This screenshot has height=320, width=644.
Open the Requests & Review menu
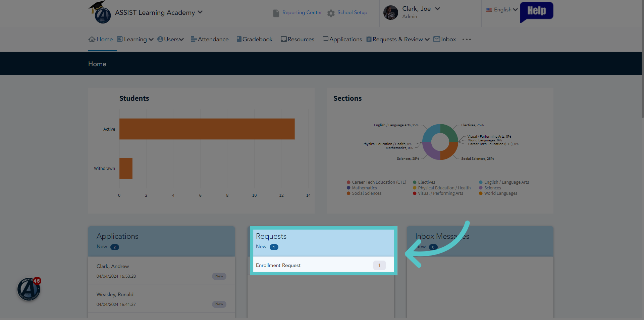pyautogui.click(x=398, y=39)
